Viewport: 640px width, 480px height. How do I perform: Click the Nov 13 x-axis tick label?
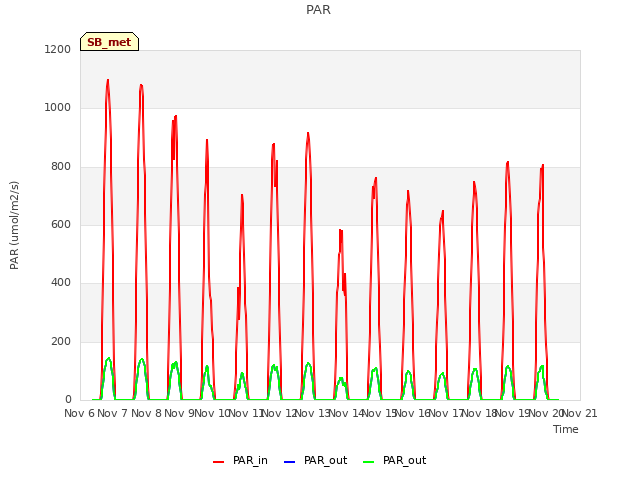tap(312, 413)
